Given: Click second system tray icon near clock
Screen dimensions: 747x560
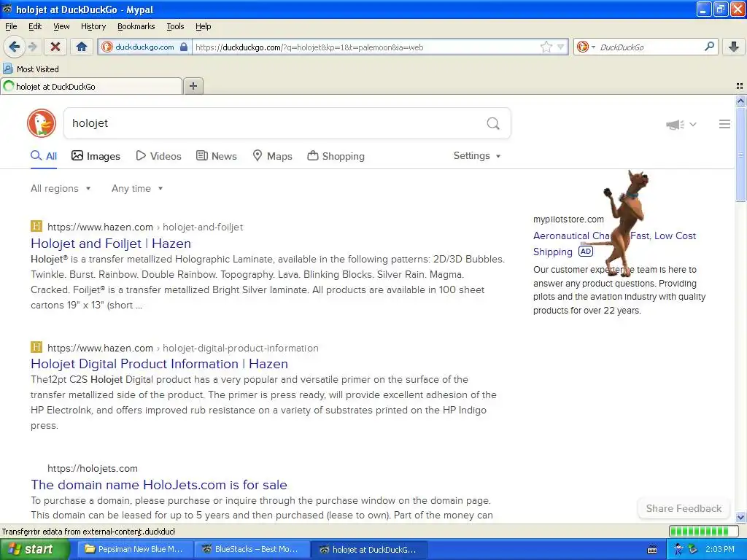Looking at the screenshot, I should pyautogui.click(x=693, y=549).
